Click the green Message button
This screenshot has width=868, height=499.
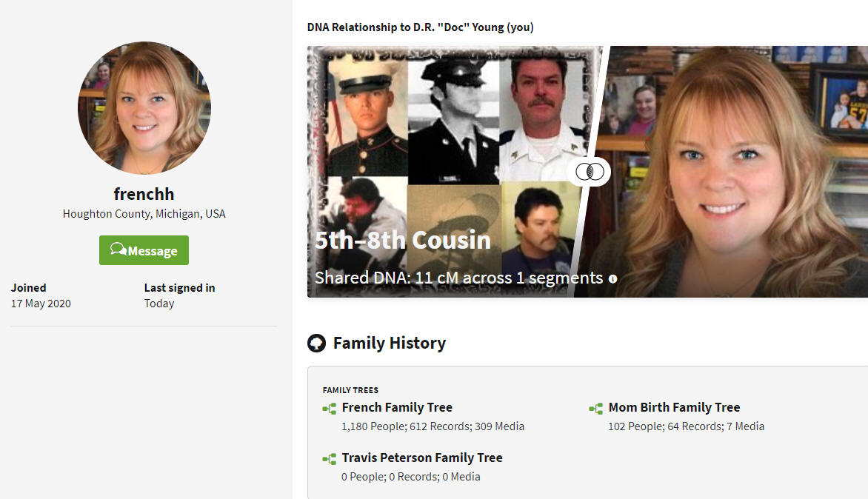(144, 250)
